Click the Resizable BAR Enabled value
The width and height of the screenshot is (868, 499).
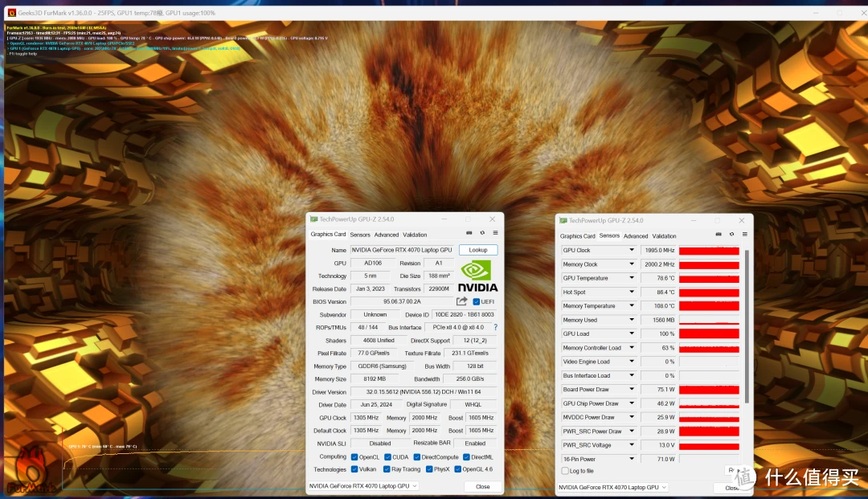[475, 443]
